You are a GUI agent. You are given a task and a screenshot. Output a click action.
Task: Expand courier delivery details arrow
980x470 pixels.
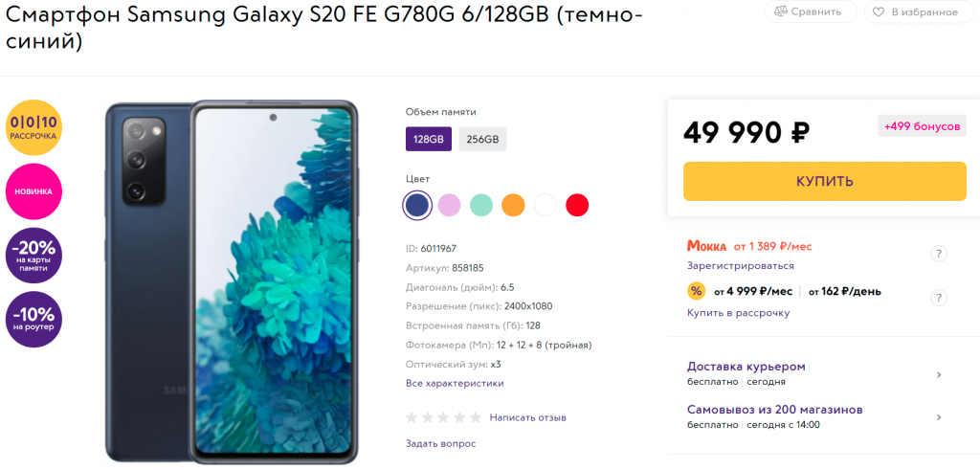coord(939,375)
